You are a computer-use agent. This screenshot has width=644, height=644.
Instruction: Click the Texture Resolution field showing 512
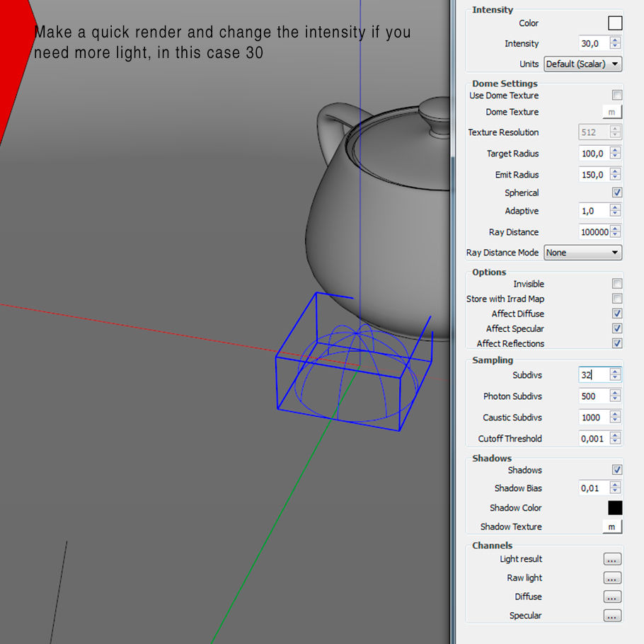pyautogui.click(x=594, y=132)
